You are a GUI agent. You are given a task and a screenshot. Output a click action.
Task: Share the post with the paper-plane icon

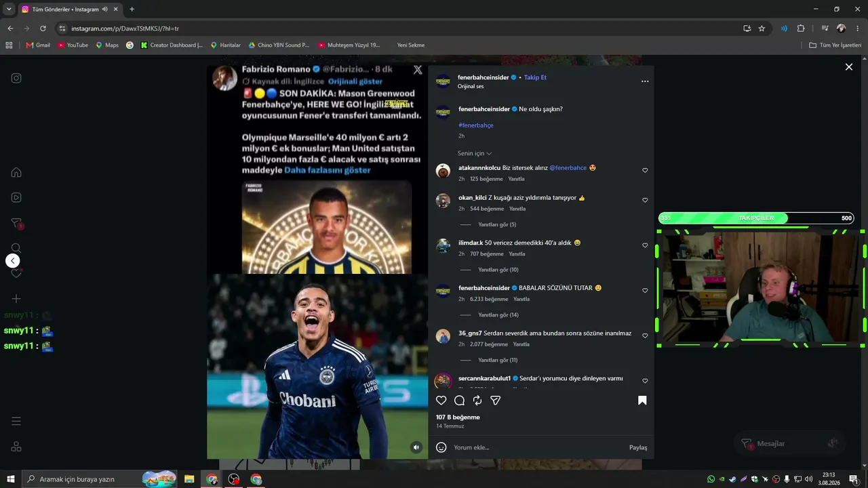coord(496,401)
